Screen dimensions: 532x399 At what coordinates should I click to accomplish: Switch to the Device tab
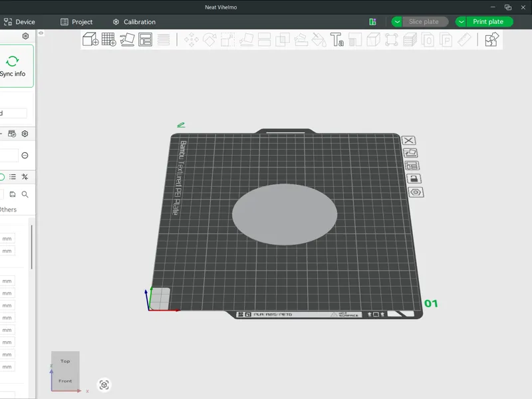click(19, 22)
